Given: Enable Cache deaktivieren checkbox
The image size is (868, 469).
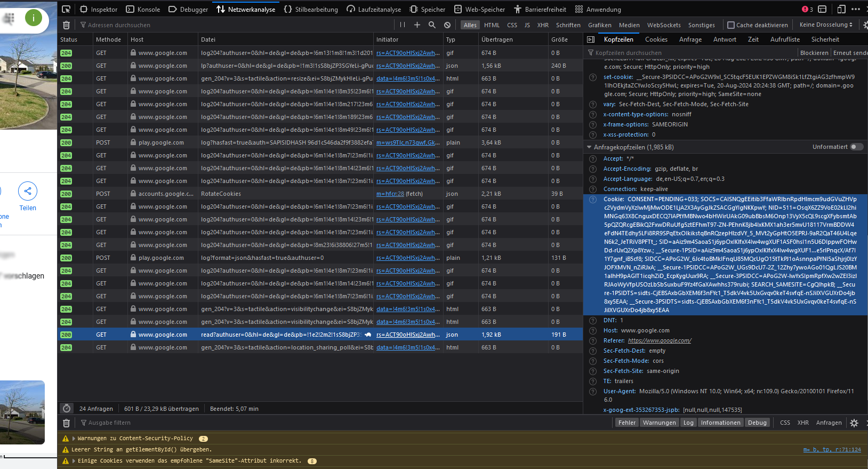Looking at the screenshot, I should pos(731,25).
